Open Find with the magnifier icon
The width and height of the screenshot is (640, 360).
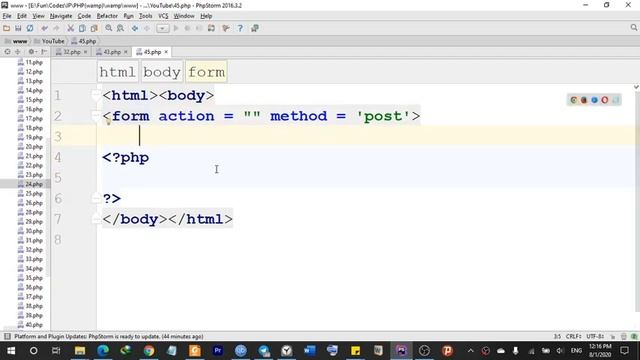point(109,28)
